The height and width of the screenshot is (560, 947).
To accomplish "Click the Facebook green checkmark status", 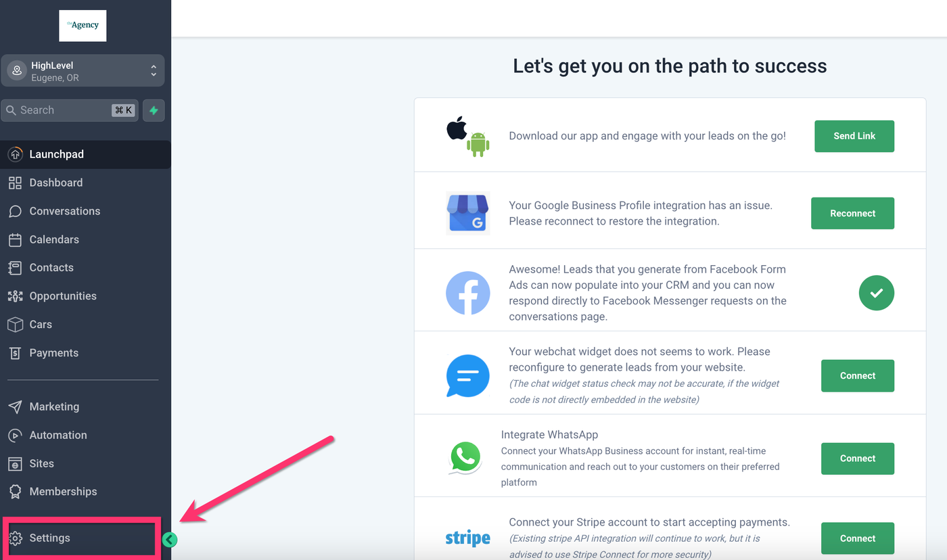I will [x=876, y=293].
